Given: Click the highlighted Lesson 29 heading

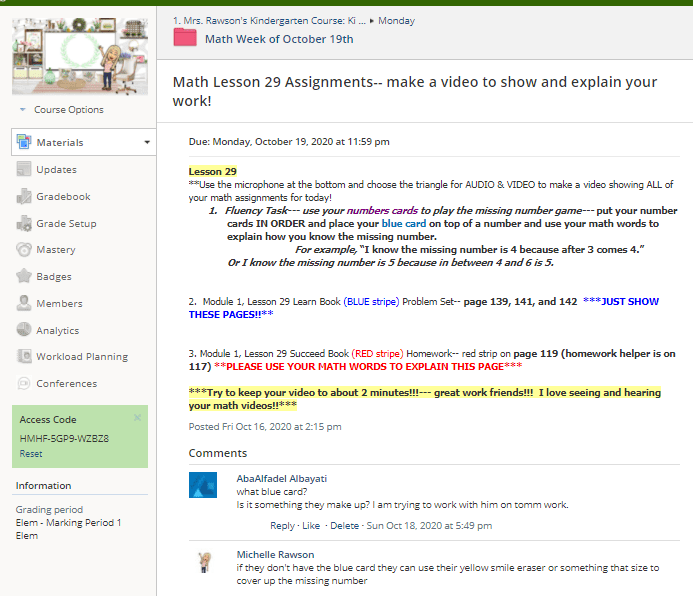Looking at the screenshot, I should (213, 171).
